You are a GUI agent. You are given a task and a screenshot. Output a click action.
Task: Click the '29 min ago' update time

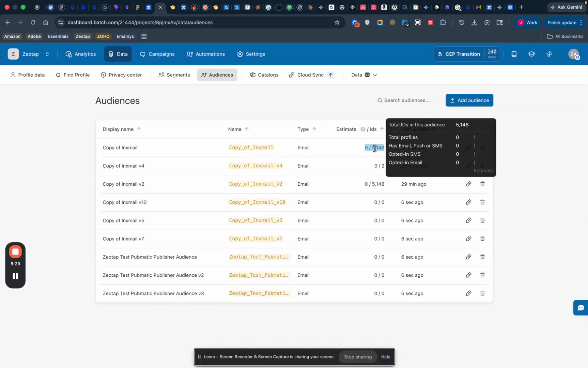coord(414,184)
